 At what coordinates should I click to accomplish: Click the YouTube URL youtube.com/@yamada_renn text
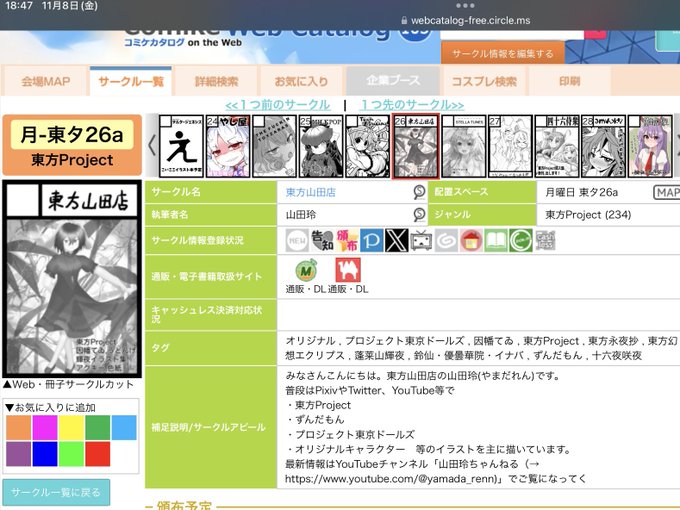click(392, 479)
